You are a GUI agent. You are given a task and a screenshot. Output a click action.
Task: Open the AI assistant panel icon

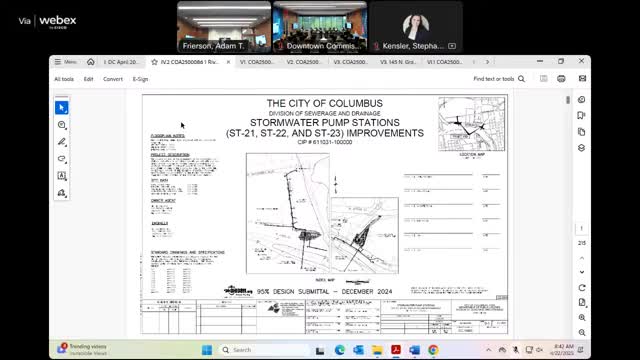coord(582,100)
